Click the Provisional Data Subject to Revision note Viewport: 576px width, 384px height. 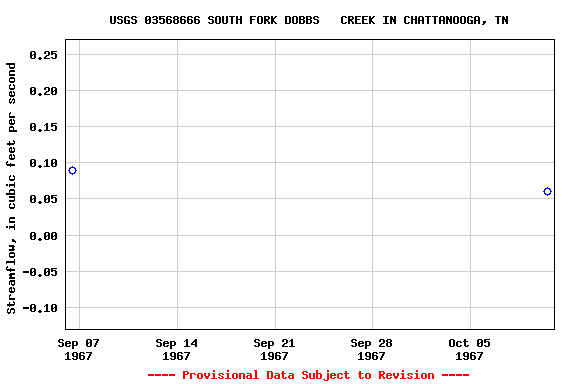click(309, 375)
